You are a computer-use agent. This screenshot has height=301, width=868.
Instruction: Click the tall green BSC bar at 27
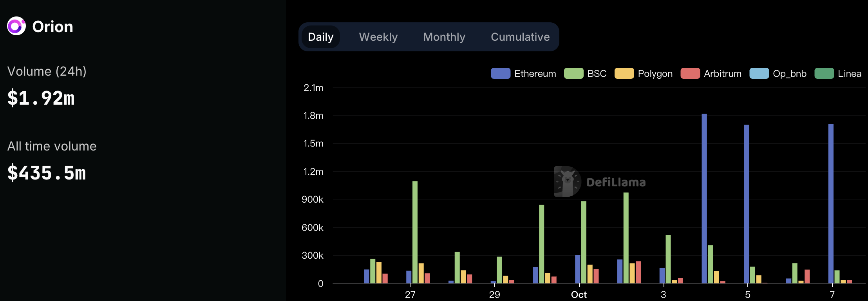415,232
